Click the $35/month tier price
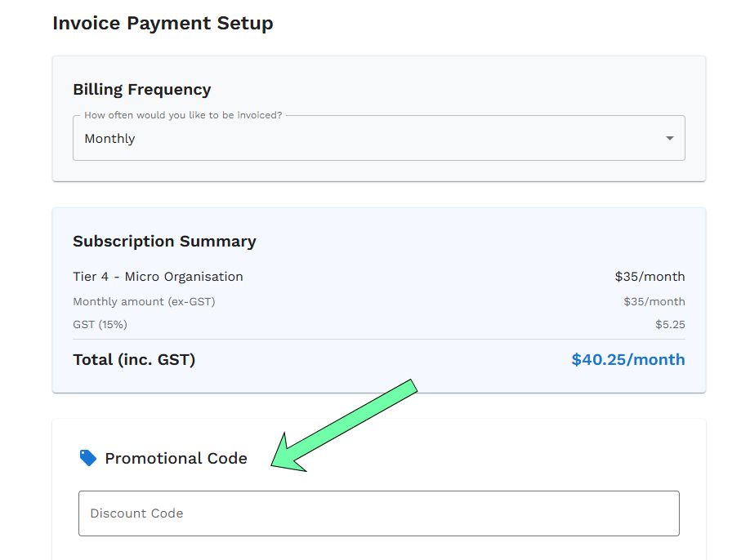The width and height of the screenshot is (750, 560). [650, 277]
